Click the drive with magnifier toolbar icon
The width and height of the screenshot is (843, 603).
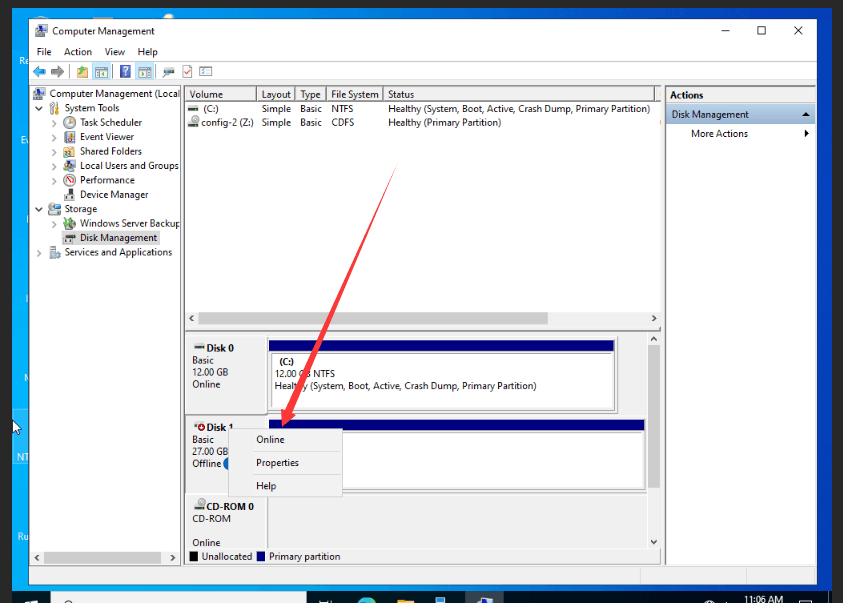pyautogui.click(x=168, y=71)
